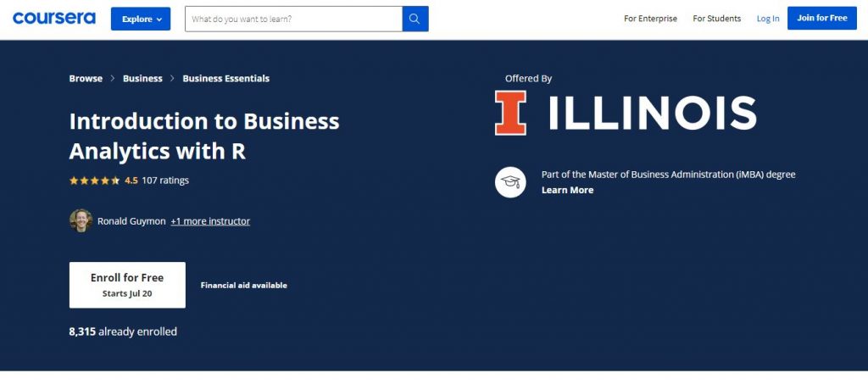This screenshot has width=868, height=384.
Task: Click the ILLINOIS wordmark
Action: pos(651,113)
